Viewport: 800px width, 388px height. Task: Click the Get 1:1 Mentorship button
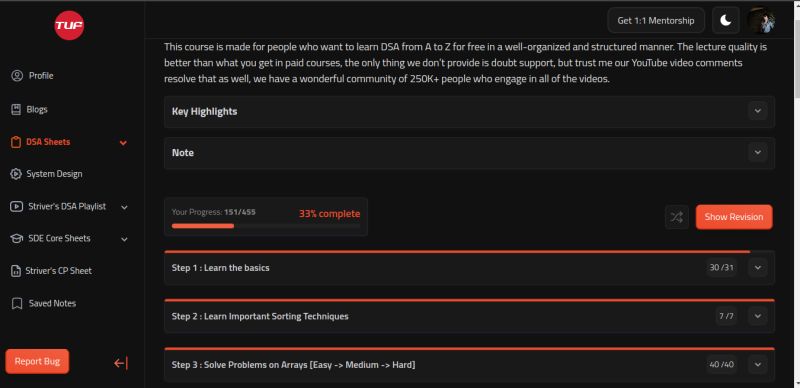click(x=656, y=20)
